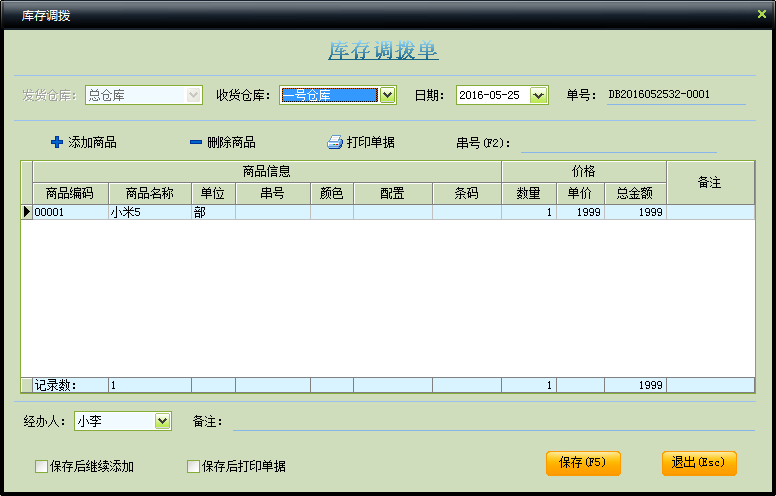Viewport: 776px width, 496px height.
Task: Click the 库存调拨单 title link
Action: click(383, 50)
